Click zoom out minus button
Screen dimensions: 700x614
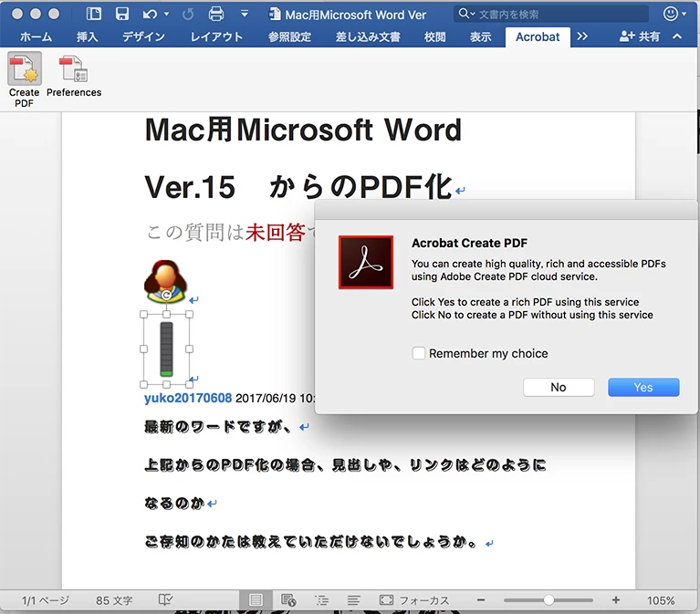click(481, 600)
